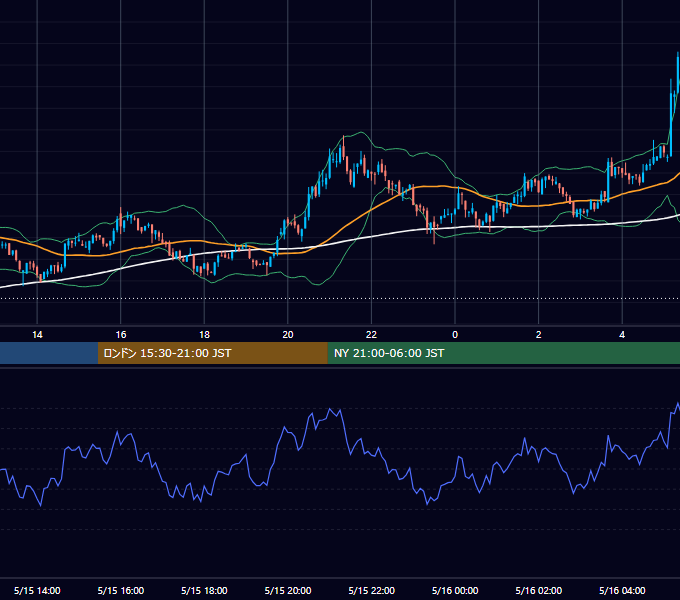
Task: Click the blue session bar before London
Action: pyautogui.click(x=49, y=353)
